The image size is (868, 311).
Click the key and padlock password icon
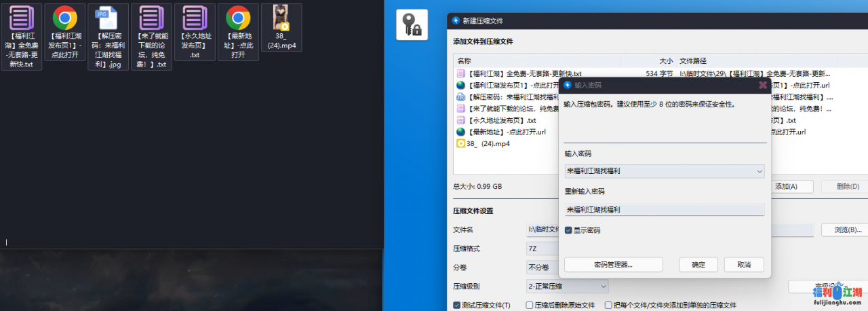(412, 25)
